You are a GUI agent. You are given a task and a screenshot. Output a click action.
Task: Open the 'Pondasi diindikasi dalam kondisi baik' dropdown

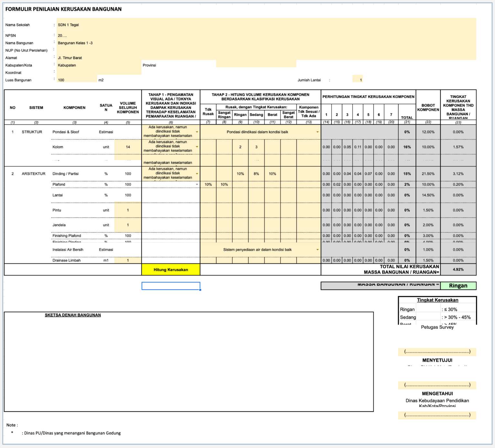tap(318, 132)
